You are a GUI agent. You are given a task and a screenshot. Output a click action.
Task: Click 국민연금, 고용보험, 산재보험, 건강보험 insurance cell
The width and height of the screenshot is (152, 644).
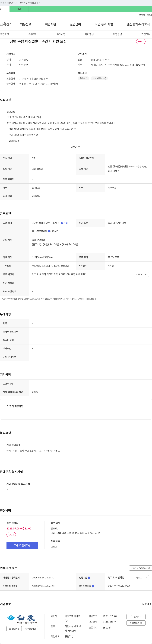[x=51, y=266]
